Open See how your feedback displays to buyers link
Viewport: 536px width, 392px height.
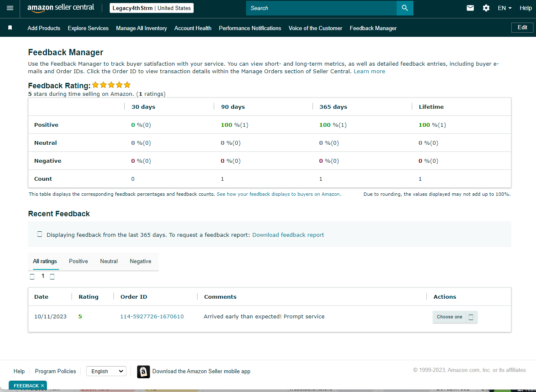279,194
